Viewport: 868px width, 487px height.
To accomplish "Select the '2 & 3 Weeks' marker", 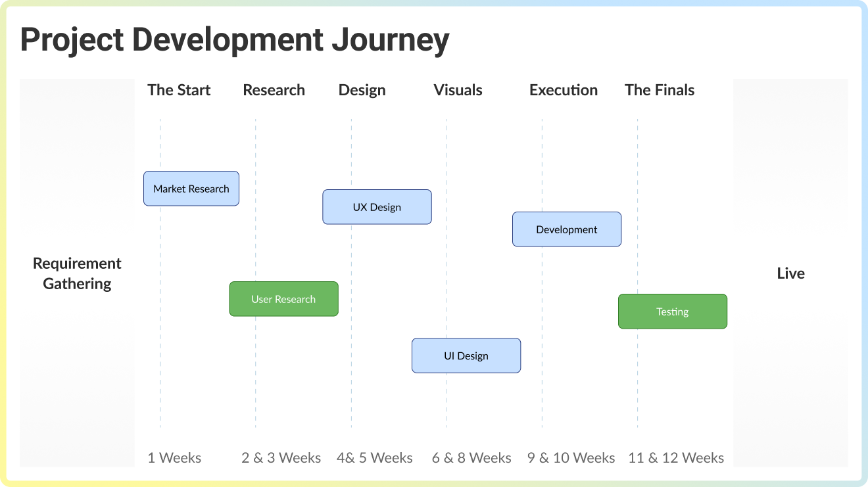I will pyautogui.click(x=281, y=457).
